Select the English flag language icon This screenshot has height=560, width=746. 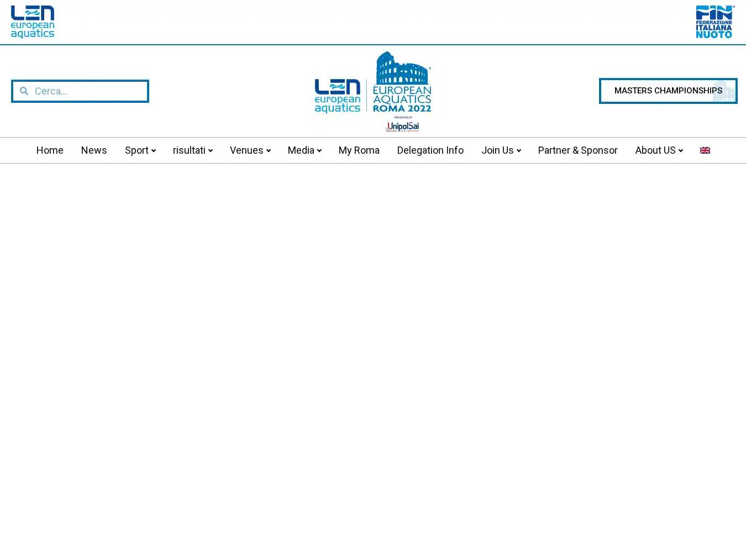coord(705,150)
